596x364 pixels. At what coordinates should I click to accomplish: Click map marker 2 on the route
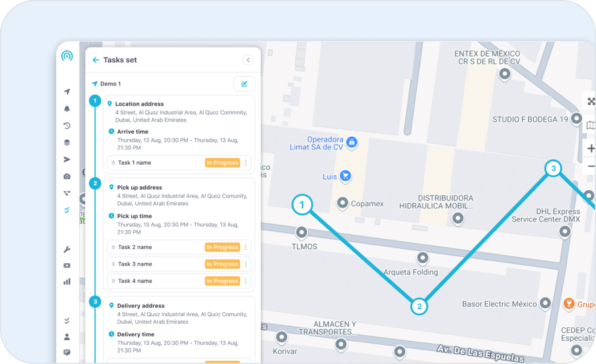pyautogui.click(x=419, y=306)
